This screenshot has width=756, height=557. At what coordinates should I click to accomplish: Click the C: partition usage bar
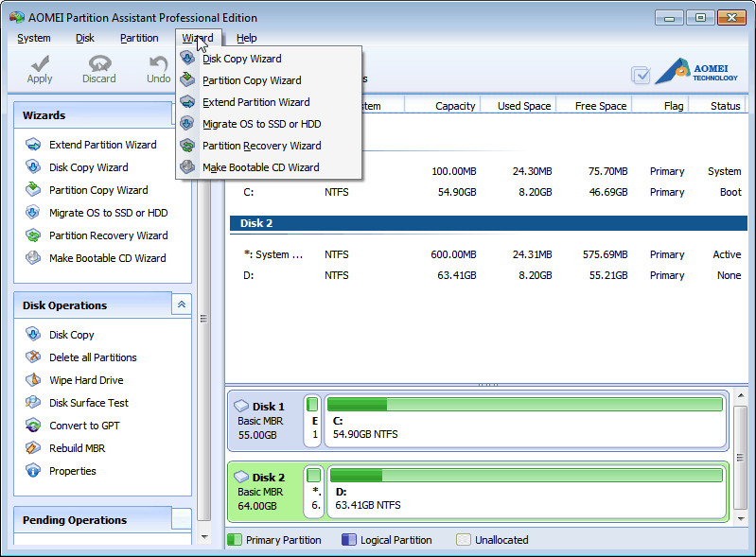click(x=525, y=404)
